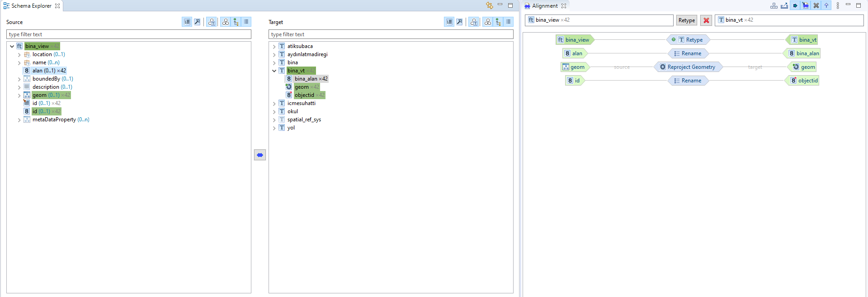The image size is (868, 297).
Task: Toggle the hierarchy tree icon in Source toolbar
Action: pyautogui.click(x=236, y=22)
